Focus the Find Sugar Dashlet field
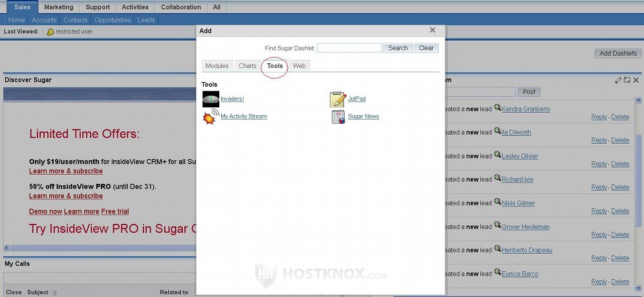Viewport: 644px width, 297px height. pyautogui.click(x=349, y=48)
